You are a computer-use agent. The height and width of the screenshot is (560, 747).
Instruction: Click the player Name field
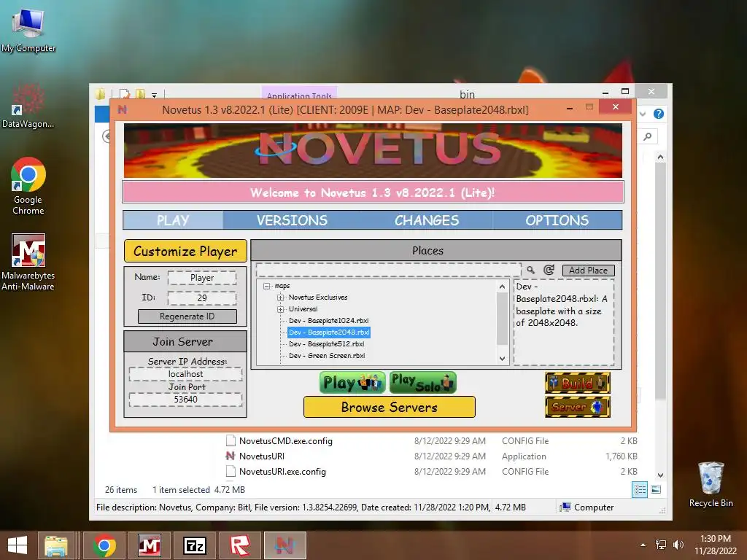tap(202, 278)
